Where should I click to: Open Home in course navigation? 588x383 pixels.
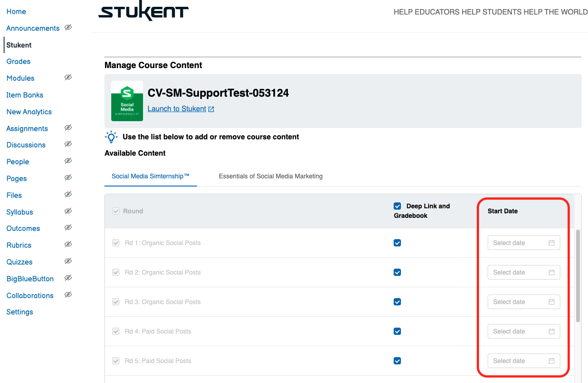click(16, 11)
